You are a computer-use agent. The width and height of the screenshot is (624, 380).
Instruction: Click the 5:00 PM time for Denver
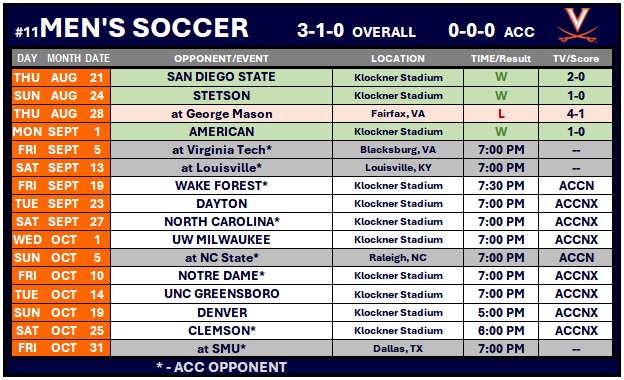[501, 313]
